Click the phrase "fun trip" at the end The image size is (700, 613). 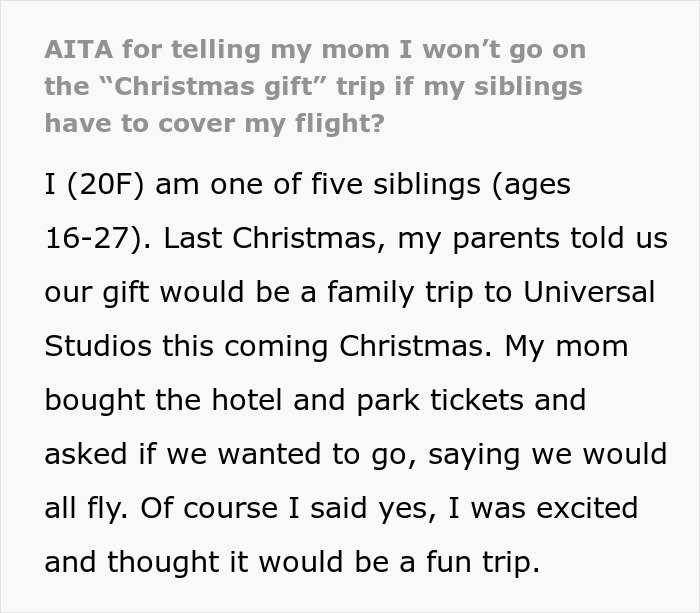coord(474,562)
